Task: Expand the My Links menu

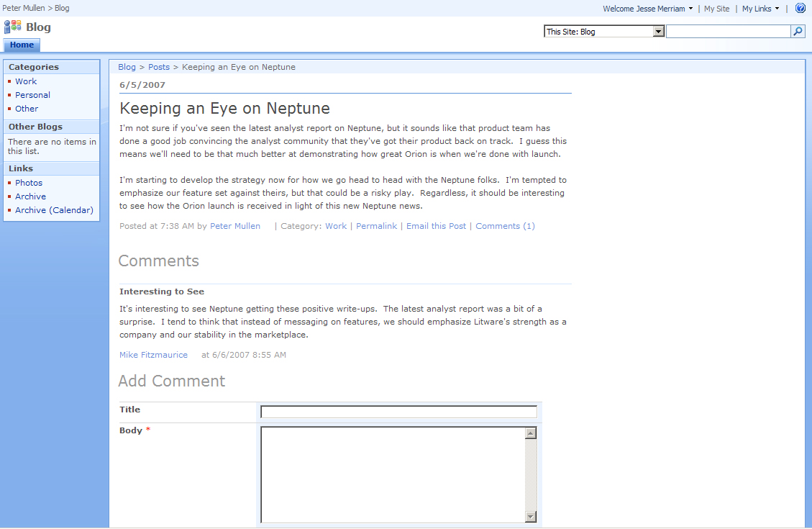Action: (760, 9)
